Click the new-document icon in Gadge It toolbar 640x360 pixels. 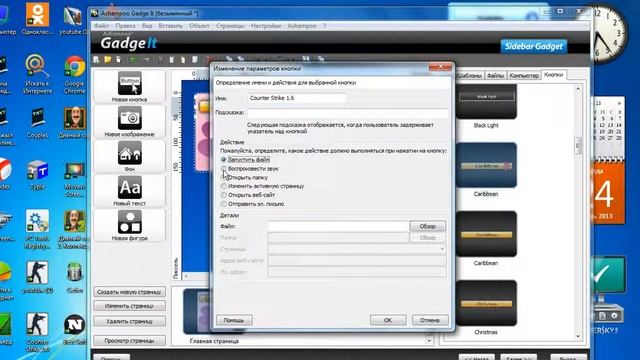click(96, 60)
